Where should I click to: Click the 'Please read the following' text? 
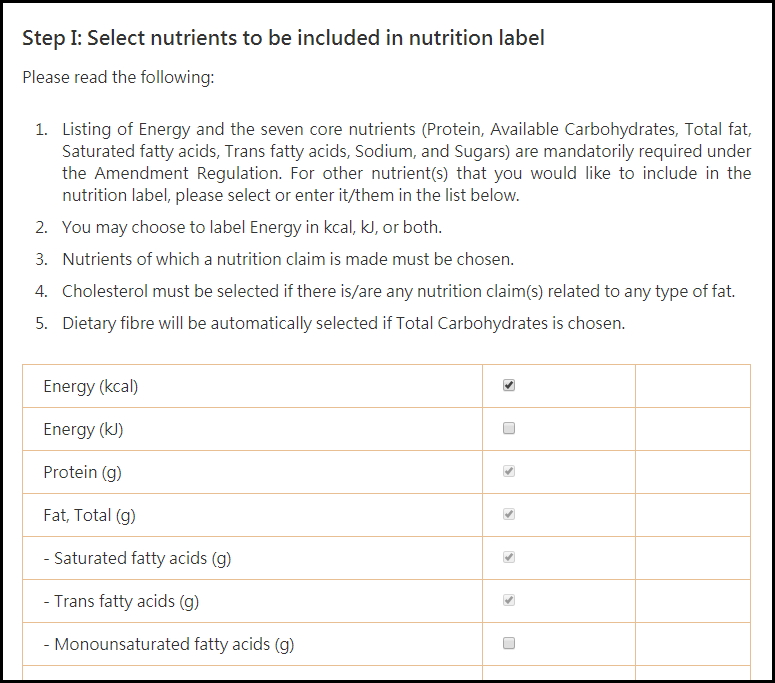118,77
